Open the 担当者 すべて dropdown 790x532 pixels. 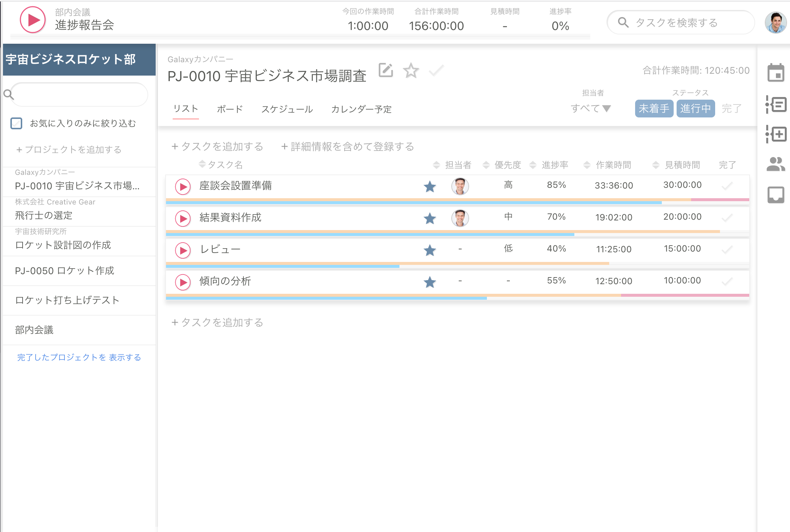[x=591, y=109]
